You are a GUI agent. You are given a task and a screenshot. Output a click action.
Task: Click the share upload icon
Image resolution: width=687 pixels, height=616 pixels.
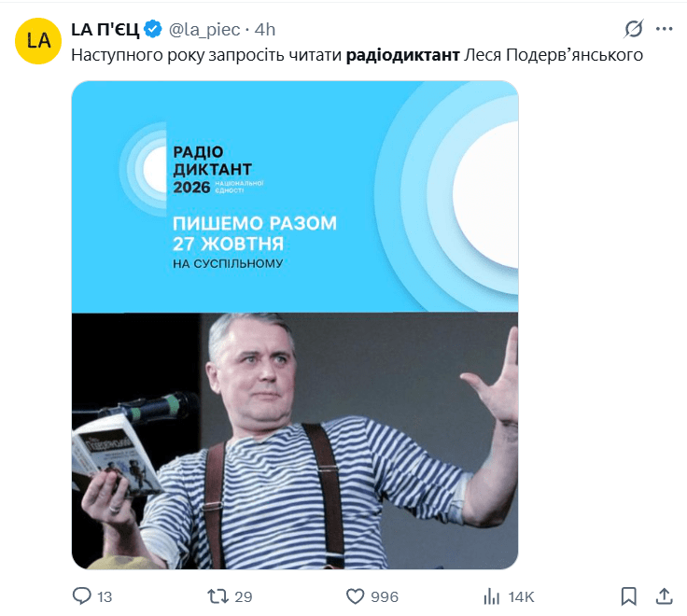pyautogui.click(x=665, y=596)
